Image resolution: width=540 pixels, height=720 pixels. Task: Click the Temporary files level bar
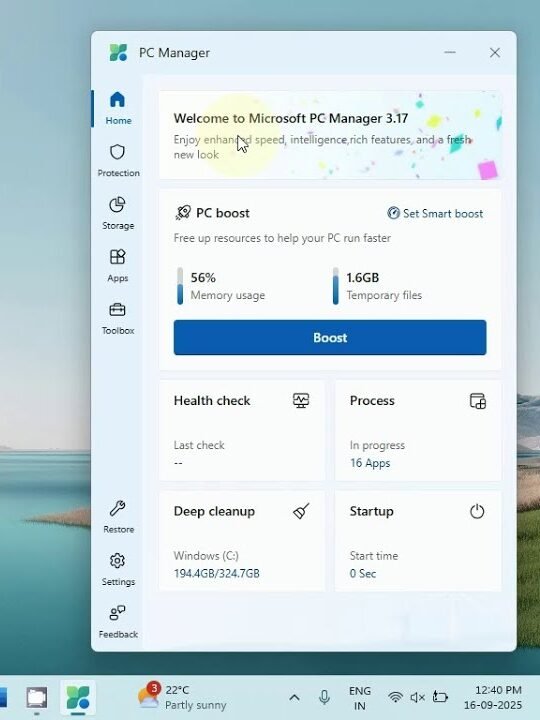(x=336, y=286)
